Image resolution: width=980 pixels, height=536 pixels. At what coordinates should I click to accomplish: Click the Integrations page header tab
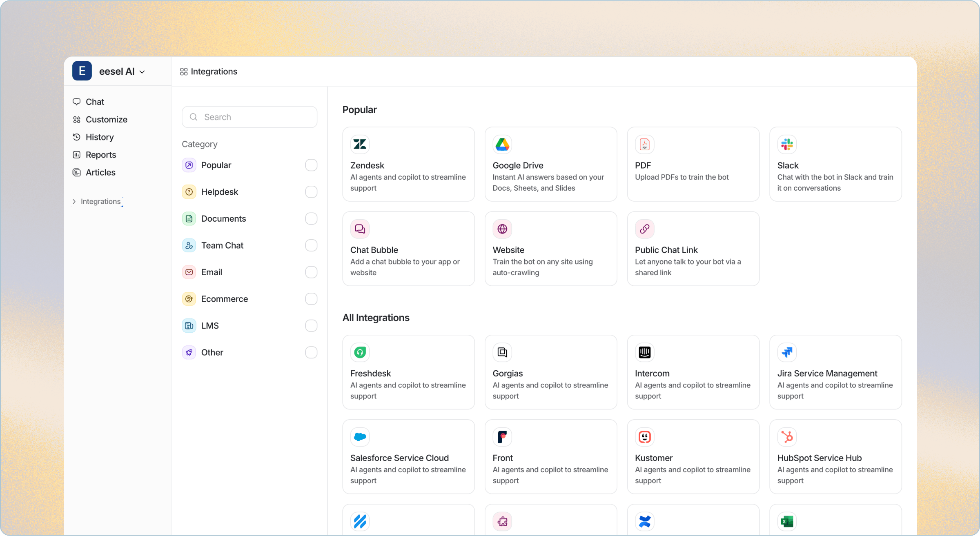[x=209, y=71]
